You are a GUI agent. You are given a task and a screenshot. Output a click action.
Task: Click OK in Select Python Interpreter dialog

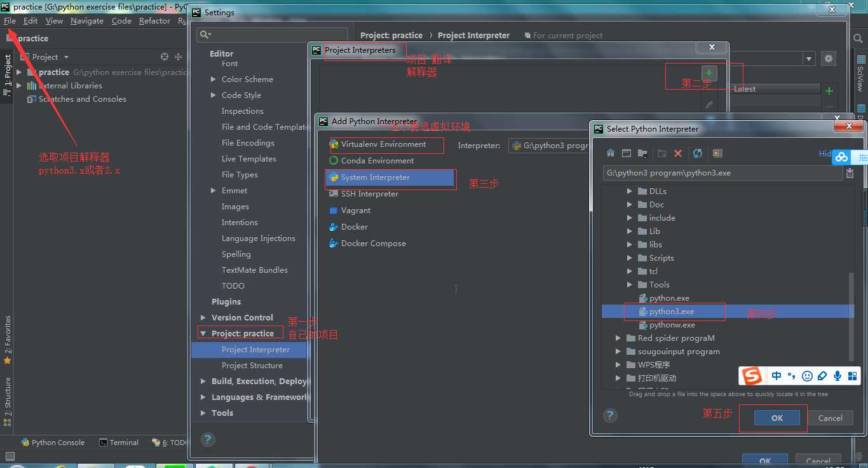tap(777, 418)
